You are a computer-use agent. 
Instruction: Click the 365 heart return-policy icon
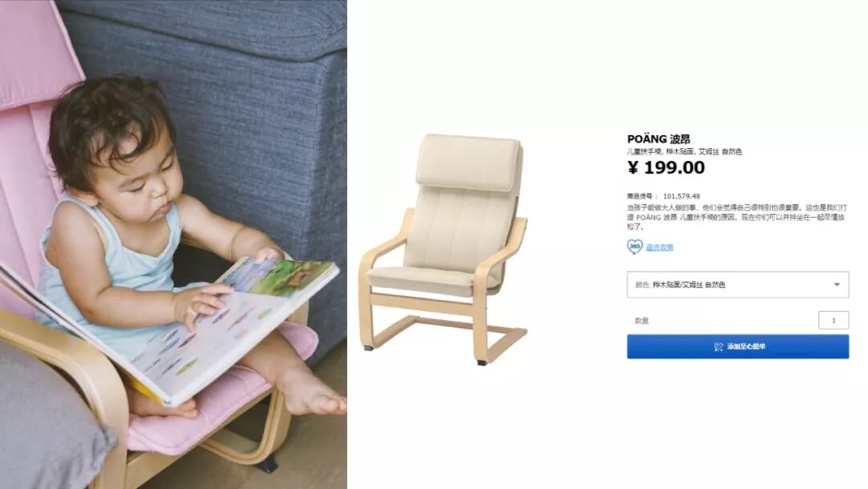click(x=634, y=246)
